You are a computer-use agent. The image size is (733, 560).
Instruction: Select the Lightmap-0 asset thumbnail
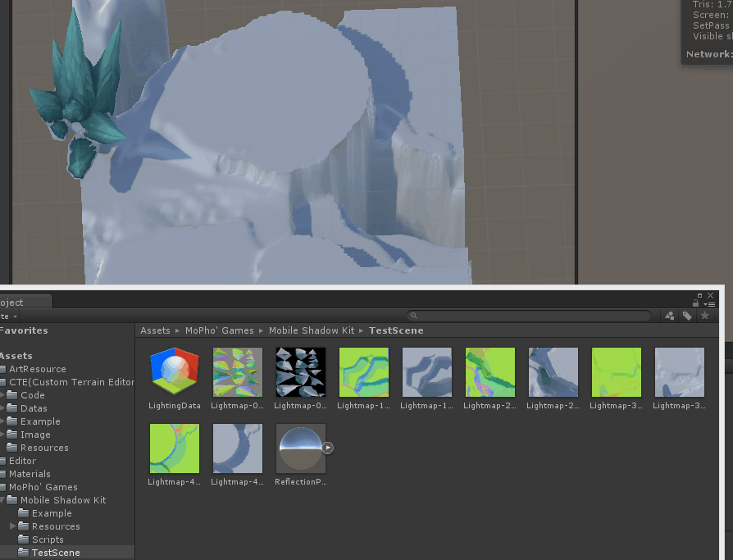237,371
